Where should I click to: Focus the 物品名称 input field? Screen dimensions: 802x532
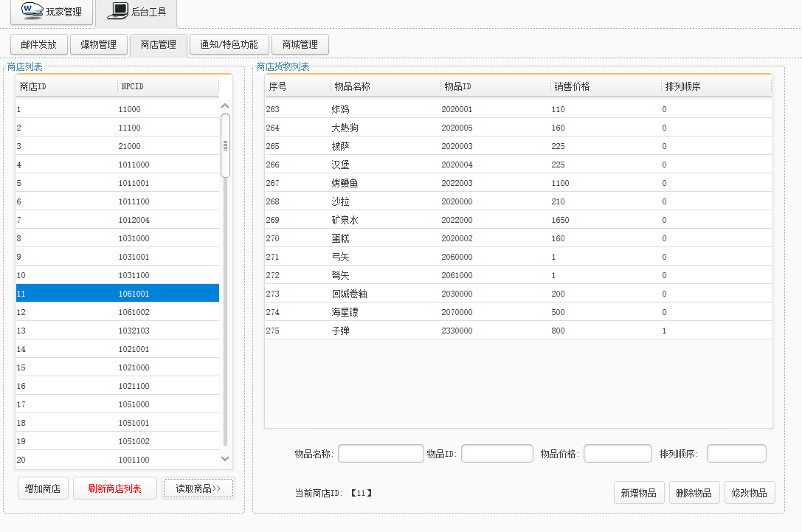(381, 453)
